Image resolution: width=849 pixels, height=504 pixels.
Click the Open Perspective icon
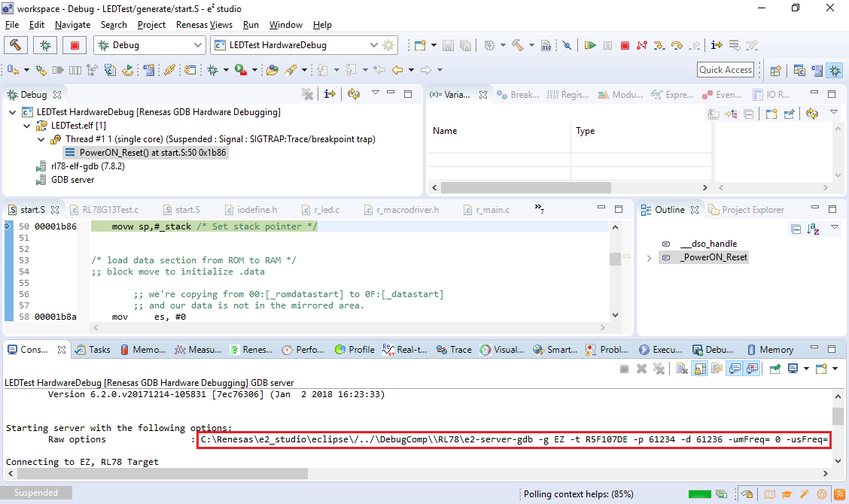pyautogui.click(x=775, y=70)
